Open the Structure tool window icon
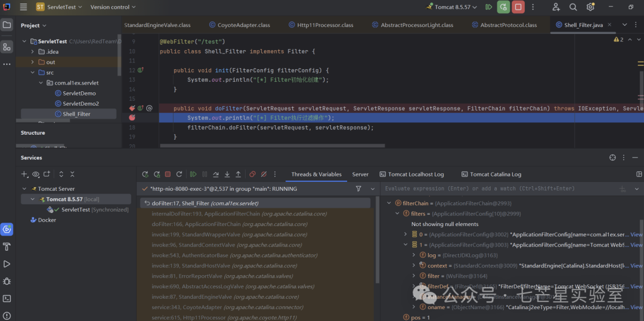The width and height of the screenshot is (644, 321). (x=7, y=47)
